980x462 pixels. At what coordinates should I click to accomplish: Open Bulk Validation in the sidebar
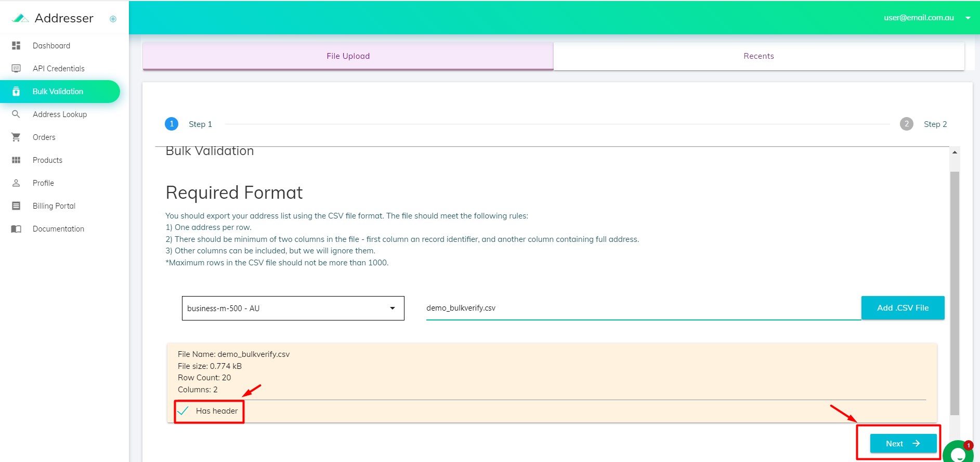point(58,92)
